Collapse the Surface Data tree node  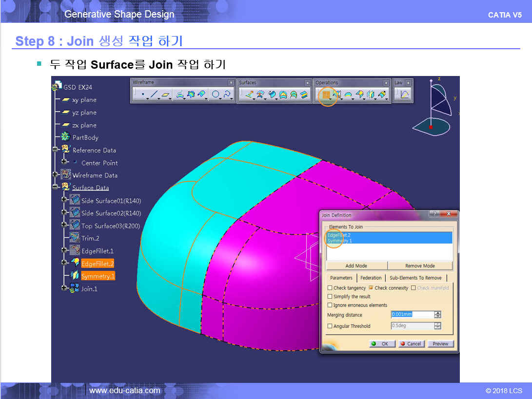pos(55,188)
